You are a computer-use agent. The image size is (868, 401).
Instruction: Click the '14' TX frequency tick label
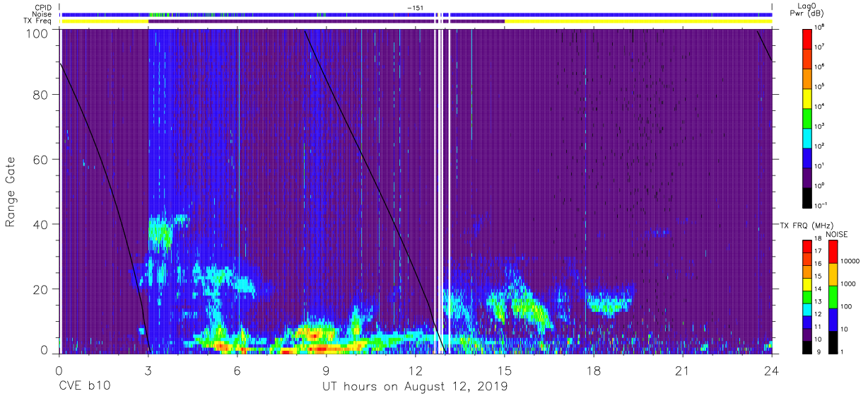pyautogui.click(x=818, y=290)
